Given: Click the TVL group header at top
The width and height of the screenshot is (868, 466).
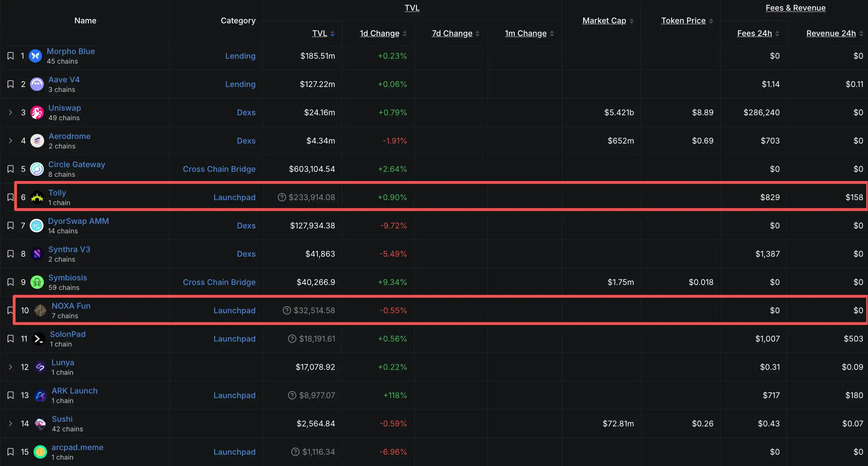Looking at the screenshot, I should [x=412, y=8].
